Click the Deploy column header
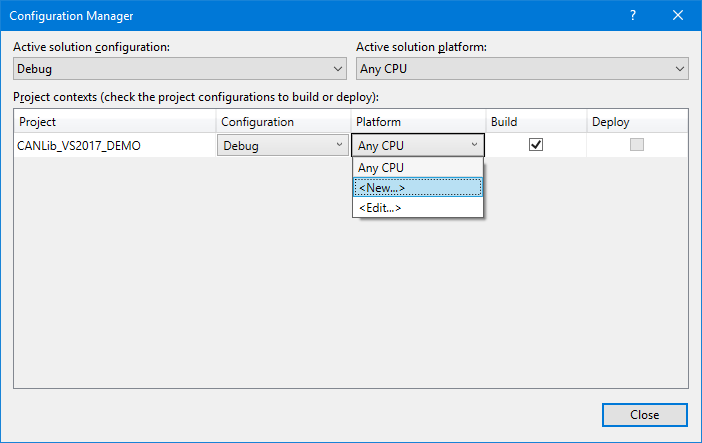This screenshot has height=443, width=702. pos(636,121)
